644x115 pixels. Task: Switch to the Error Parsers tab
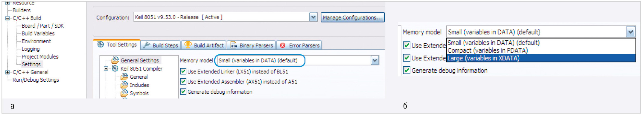tap(299, 45)
